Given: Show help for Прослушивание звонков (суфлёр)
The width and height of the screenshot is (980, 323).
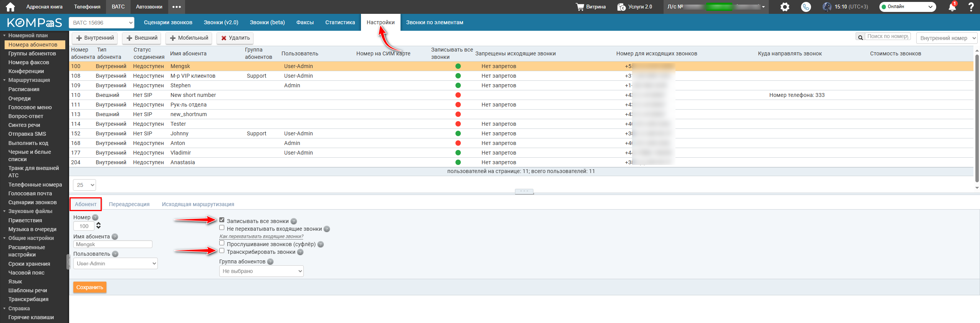Looking at the screenshot, I should pos(321,245).
